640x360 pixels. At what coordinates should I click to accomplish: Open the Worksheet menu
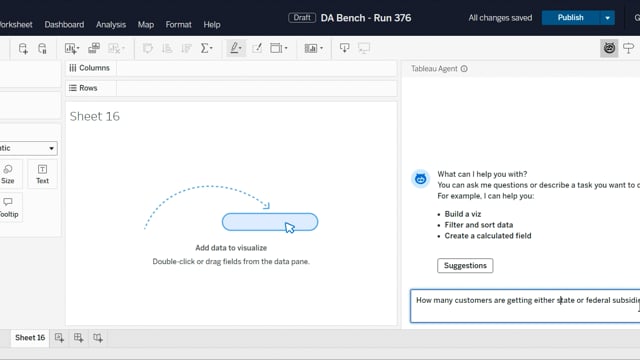pyautogui.click(x=15, y=24)
